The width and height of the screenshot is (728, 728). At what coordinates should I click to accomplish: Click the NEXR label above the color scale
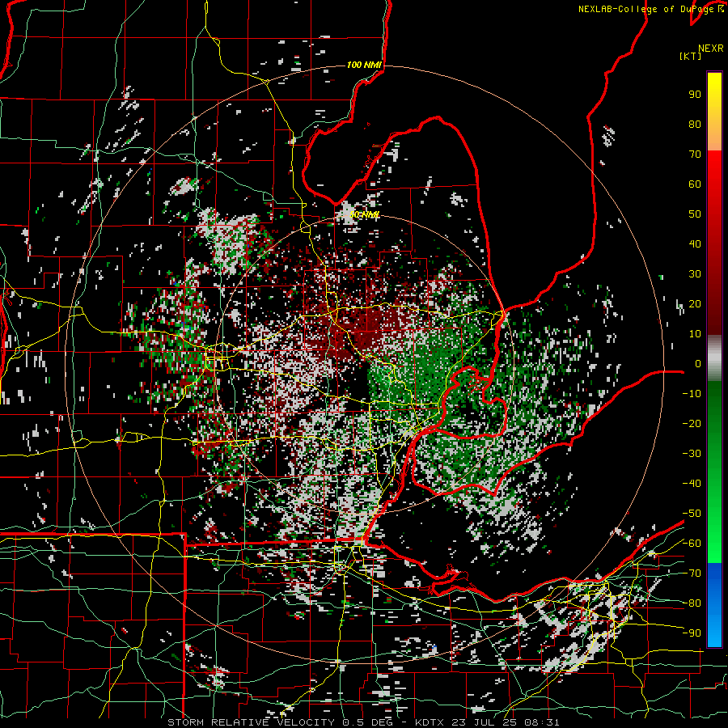tap(711, 49)
